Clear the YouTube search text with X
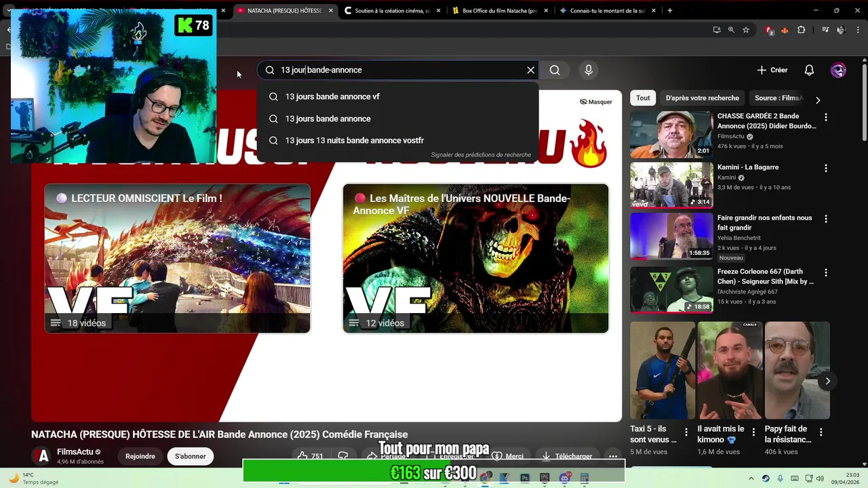The width and height of the screenshot is (868, 488). pyautogui.click(x=530, y=70)
